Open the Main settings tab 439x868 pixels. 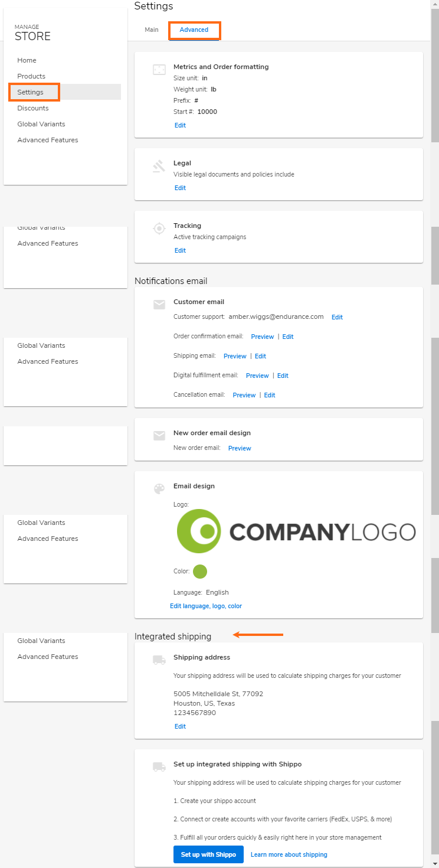[152, 29]
